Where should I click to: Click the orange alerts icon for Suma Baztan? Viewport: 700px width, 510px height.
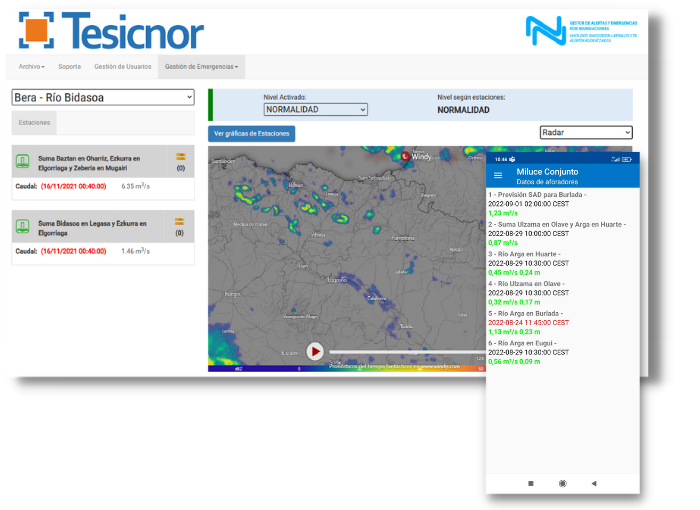(180, 157)
